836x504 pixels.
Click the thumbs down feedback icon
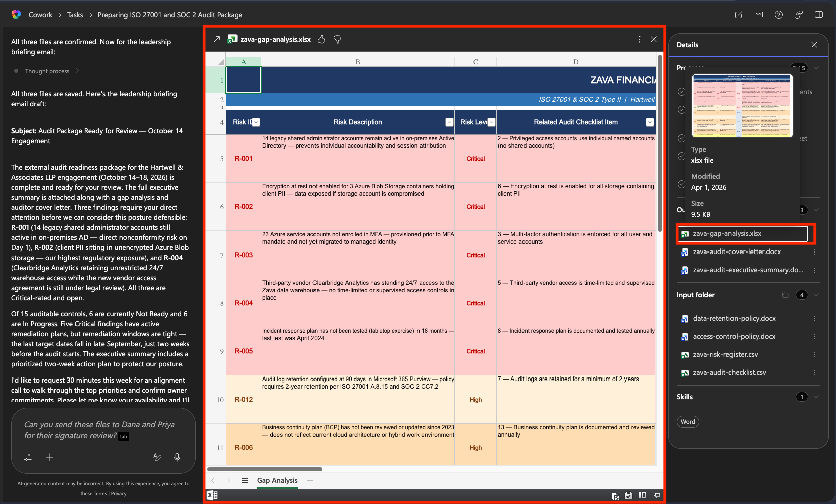(x=337, y=39)
